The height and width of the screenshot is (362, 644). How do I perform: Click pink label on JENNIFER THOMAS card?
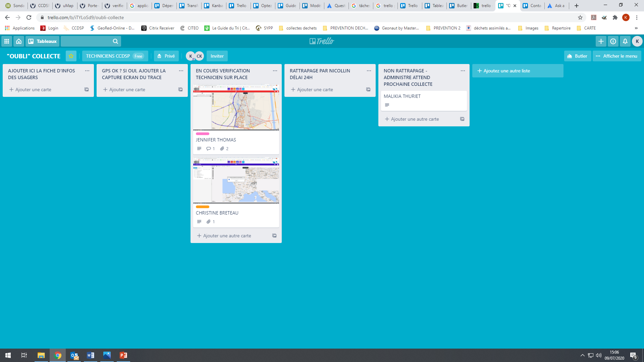coord(203,134)
